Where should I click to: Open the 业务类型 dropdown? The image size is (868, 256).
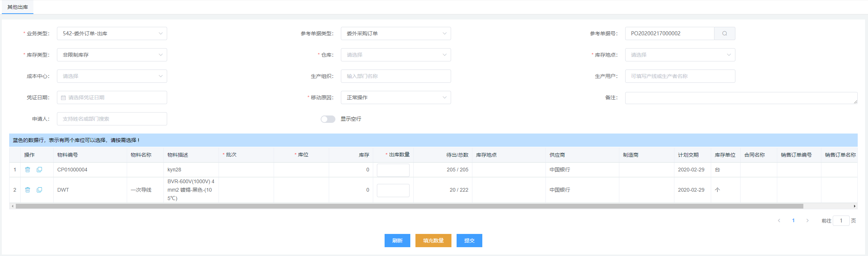point(112,33)
